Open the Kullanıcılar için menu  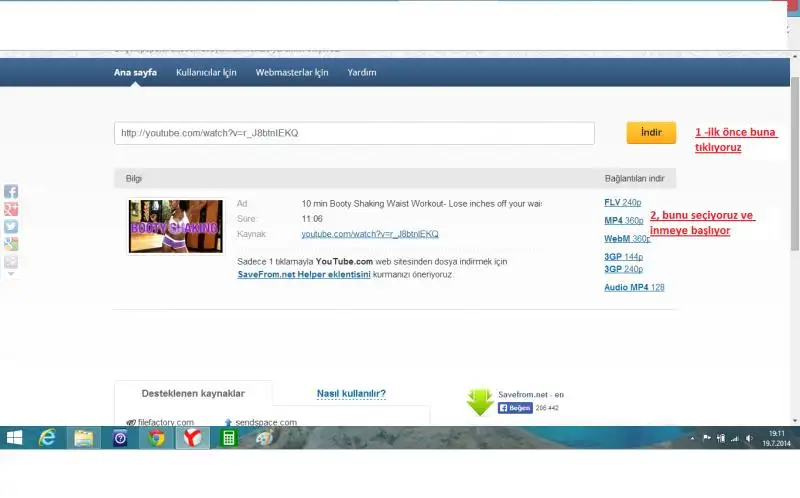[x=206, y=72]
